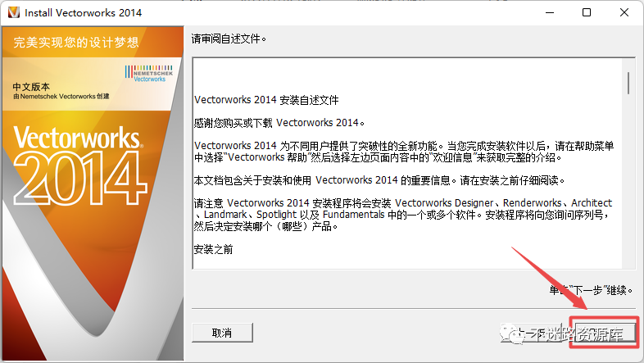Image resolution: width=644 pixels, height=363 pixels.
Task: Click the '安装之前' line in the readme
Action: coord(214,249)
